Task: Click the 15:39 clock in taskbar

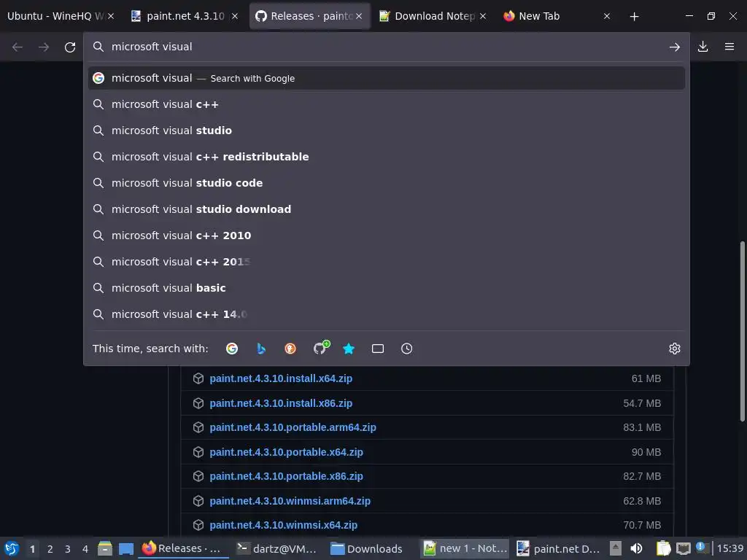Action: (x=729, y=548)
